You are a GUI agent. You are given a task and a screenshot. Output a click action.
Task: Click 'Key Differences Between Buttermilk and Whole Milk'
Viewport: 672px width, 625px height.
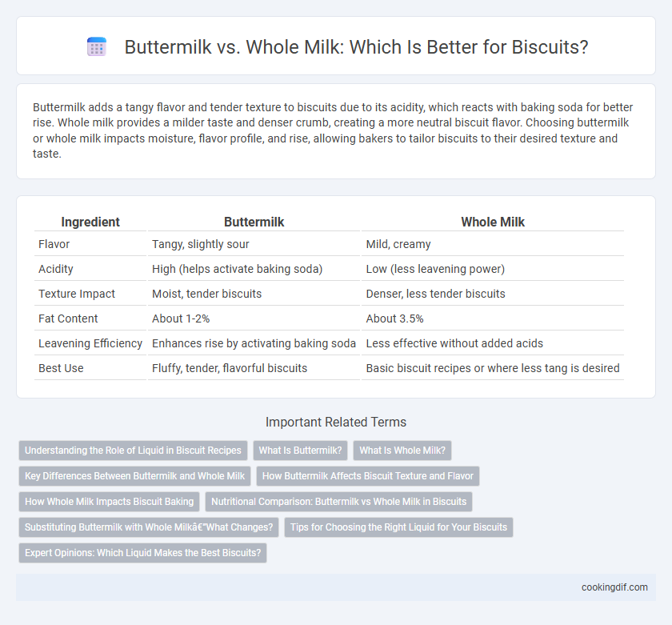(134, 476)
